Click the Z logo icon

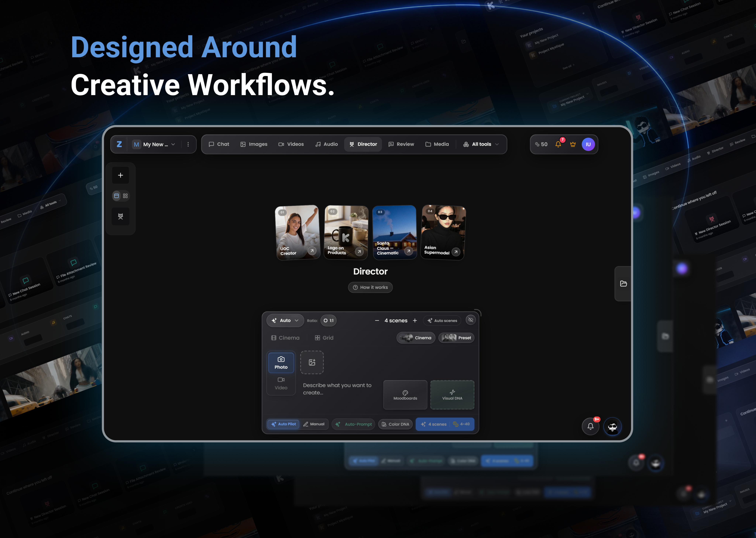click(119, 144)
